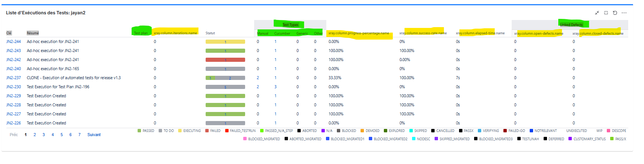Image resolution: width=644 pixels, height=164 pixels.
Task: Open issue JN2-237 link
Action: (x=14, y=78)
